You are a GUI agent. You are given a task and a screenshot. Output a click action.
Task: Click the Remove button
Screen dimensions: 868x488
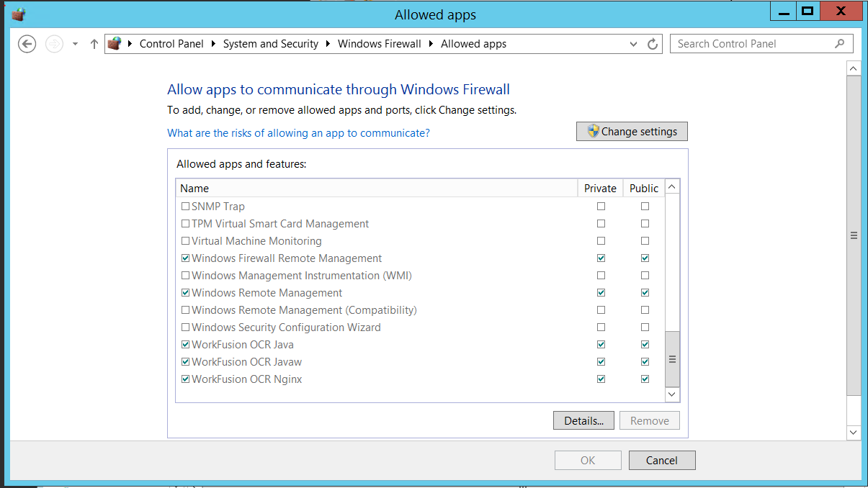click(x=650, y=421)
